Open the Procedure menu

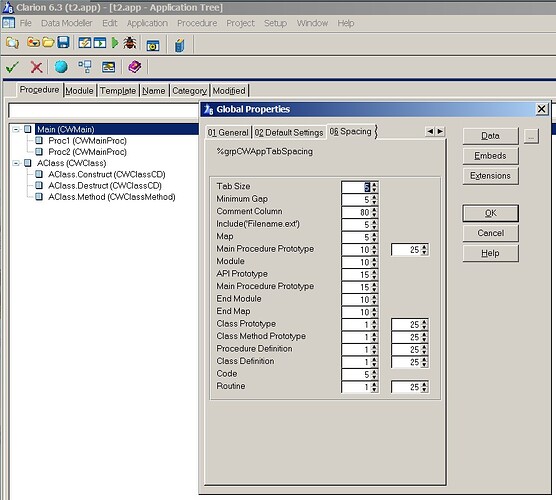tap(197, 23)
